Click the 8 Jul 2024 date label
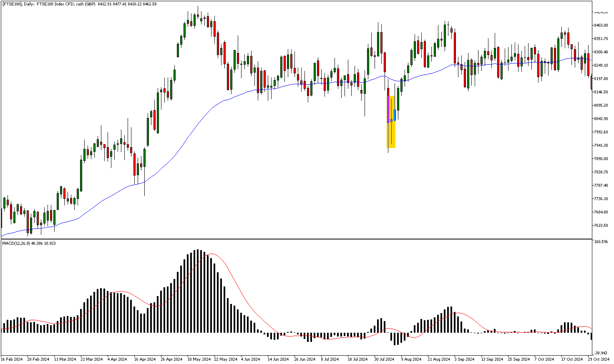This screenshot has width=614, height=364. (x=330, y=359)
